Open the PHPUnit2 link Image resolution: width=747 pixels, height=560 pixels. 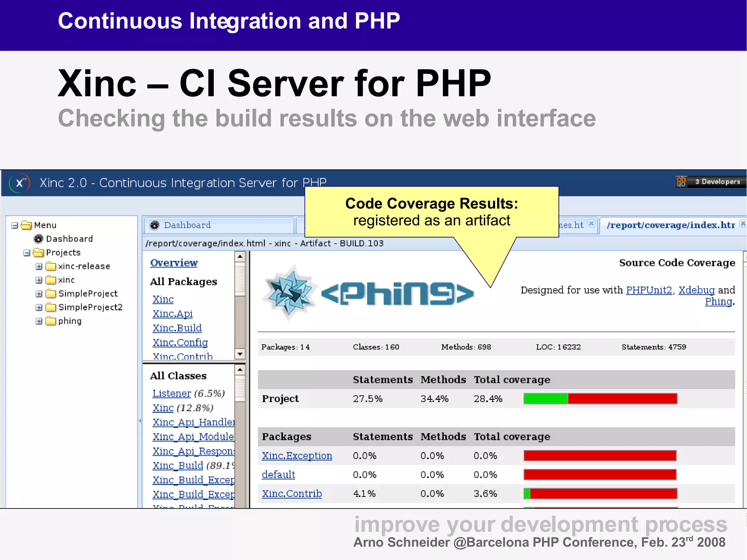(x=649, y=290)
